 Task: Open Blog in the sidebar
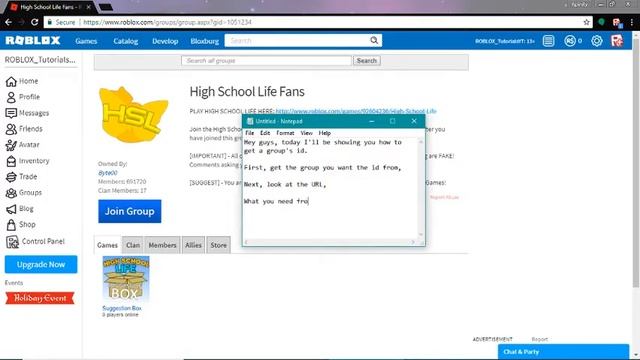click(x=20, y=209)
